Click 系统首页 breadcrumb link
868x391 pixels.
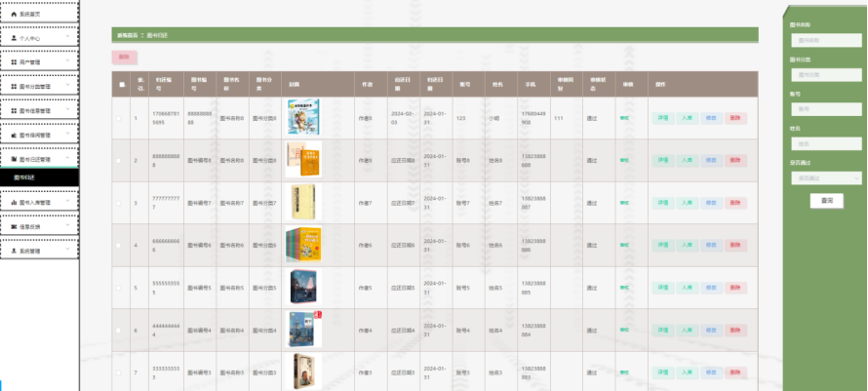(x=127, y=35)
